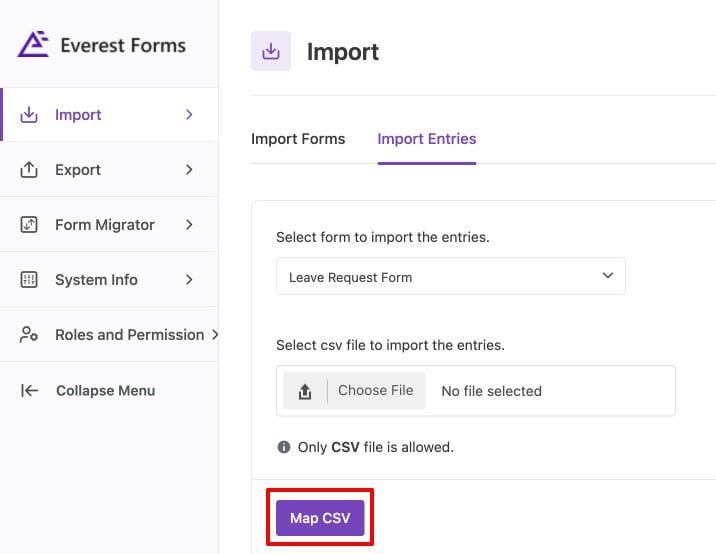Viewport: 716px width, 554px height.
Task: Click the upload icon beside Choose File
Action: tap(305, 391)
